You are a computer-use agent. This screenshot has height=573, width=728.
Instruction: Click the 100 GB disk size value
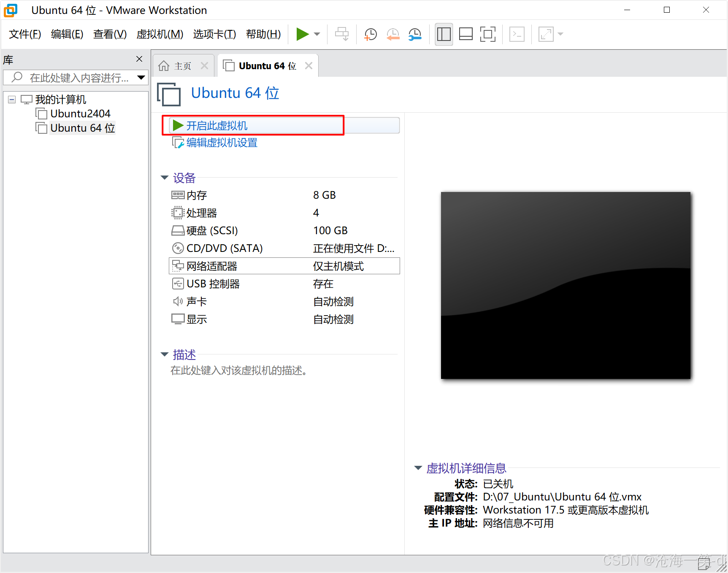[330, 231]
